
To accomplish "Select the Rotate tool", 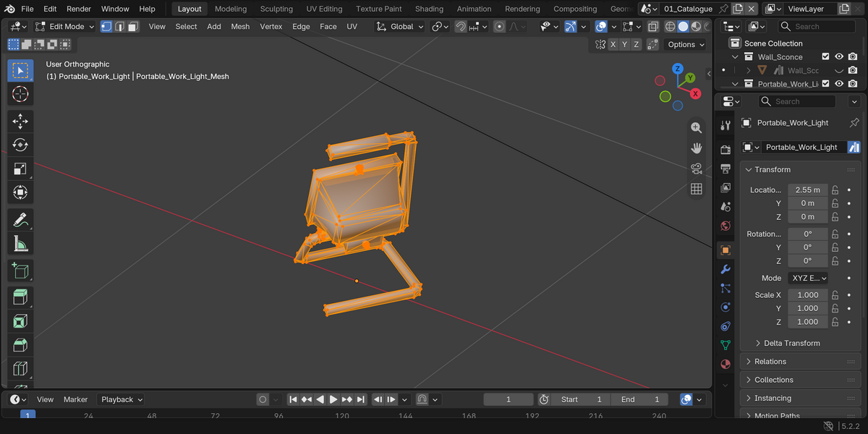I will (20, 145).
